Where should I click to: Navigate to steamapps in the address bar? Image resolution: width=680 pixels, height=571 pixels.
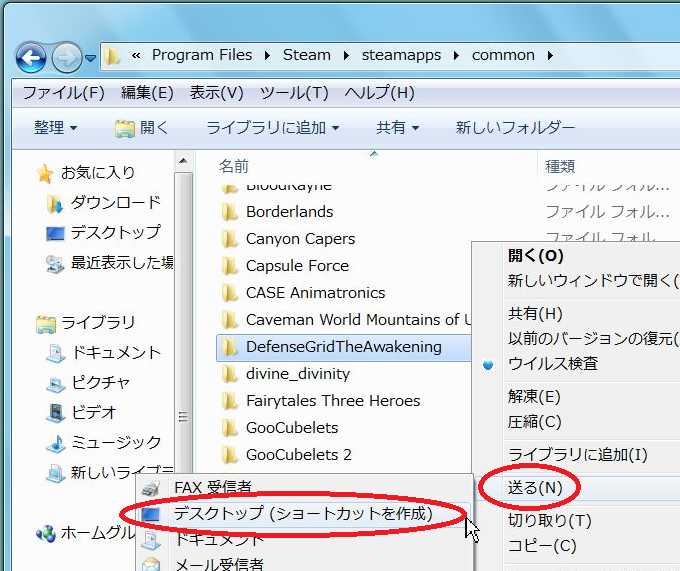pos(401,55)
